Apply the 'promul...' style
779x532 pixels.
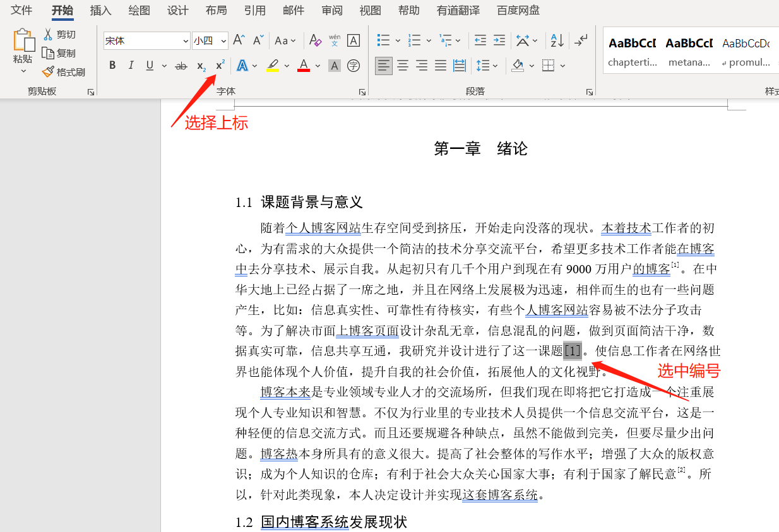(x=746, y=52)
